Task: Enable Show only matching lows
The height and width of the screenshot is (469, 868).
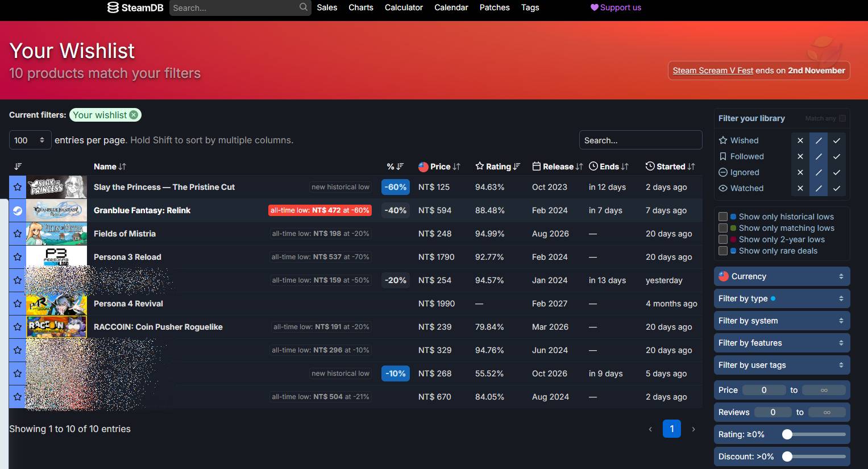Action: pos(723,228)
